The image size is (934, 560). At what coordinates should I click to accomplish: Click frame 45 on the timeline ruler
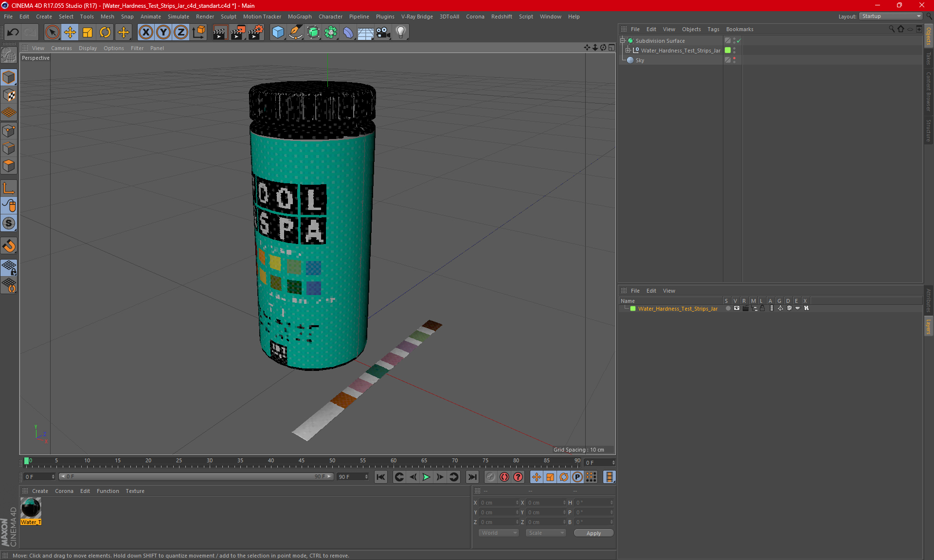coord(302,461)
